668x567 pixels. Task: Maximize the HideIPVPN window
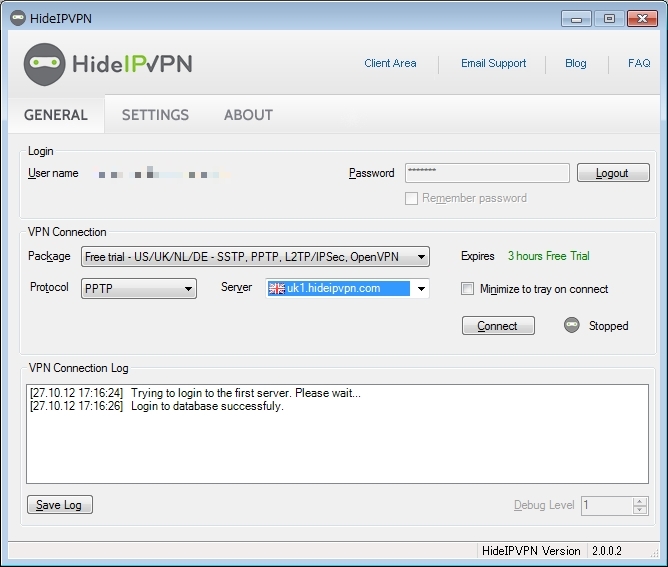(609, 19)
